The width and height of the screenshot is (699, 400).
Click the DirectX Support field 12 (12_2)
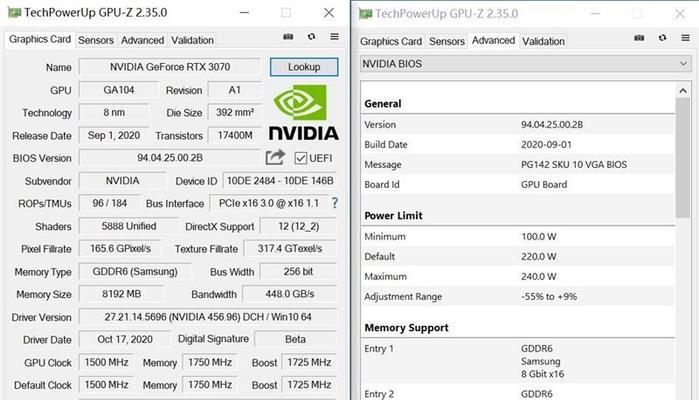click(x=299, y=226)
